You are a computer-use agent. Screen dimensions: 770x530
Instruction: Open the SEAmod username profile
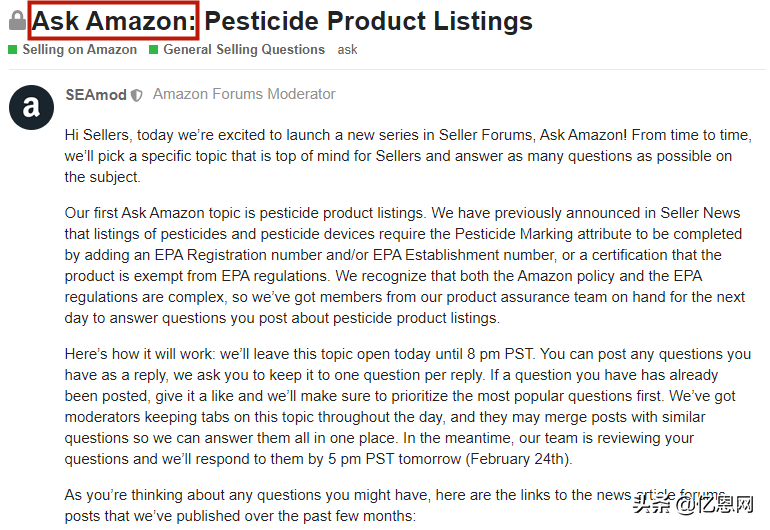click(x=96, y=94)
